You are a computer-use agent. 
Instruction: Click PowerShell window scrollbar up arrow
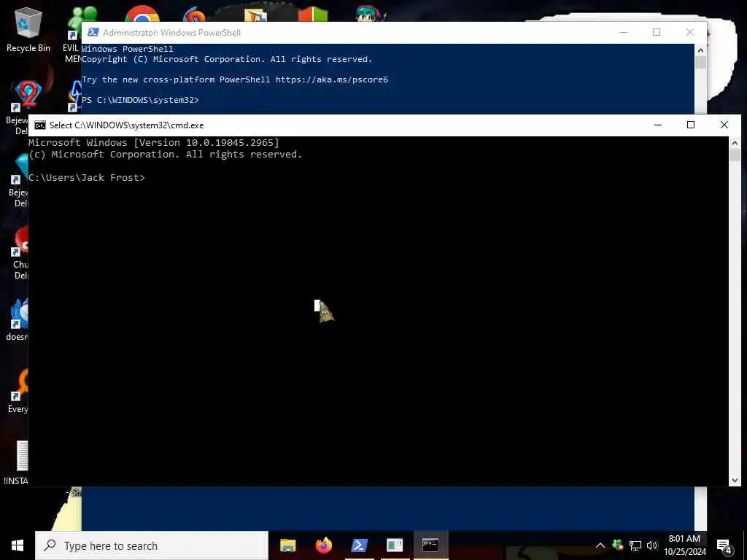(700, 50)
